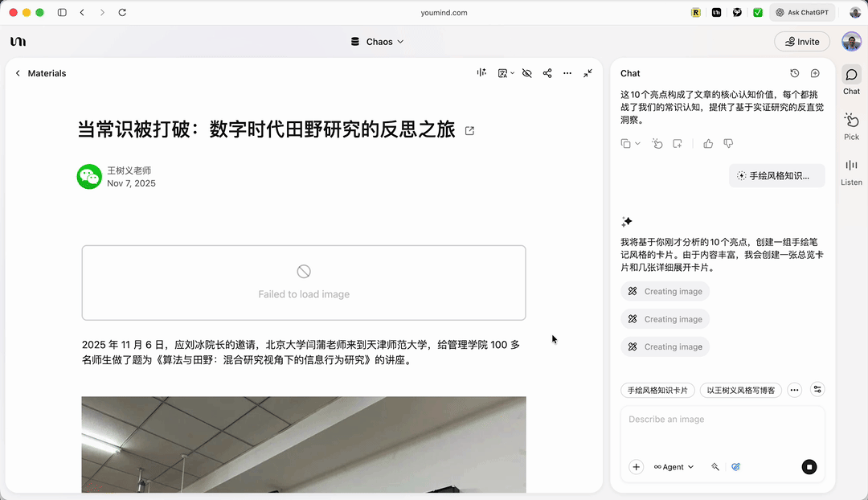This screenshot has width=868, height=500.
Task: Click the share icon in document toolbar
Action: 547,73
